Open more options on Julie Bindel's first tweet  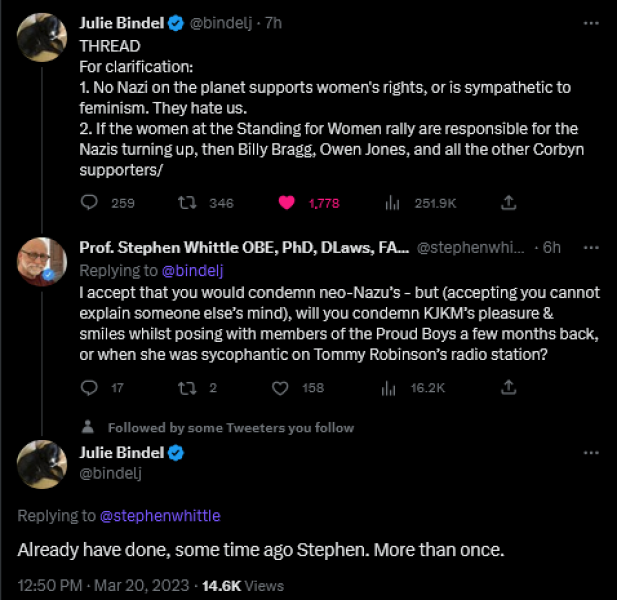pos(591,21)
